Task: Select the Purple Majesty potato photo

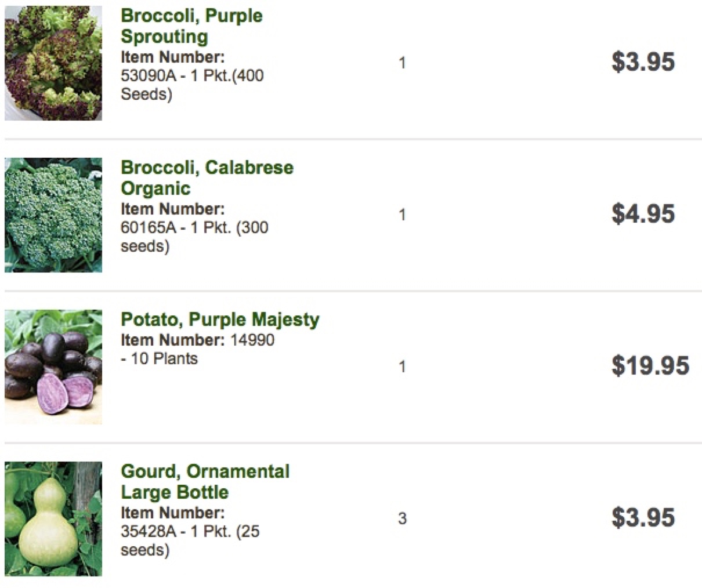Action: pos(53,366)
